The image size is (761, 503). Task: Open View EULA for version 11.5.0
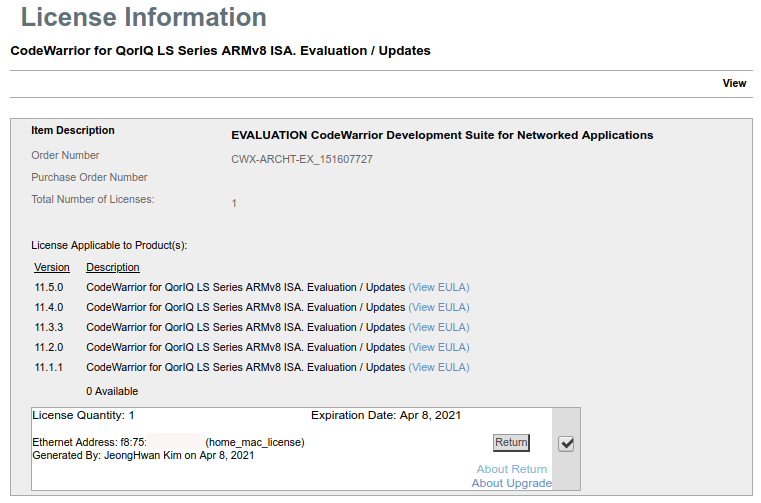439,287
